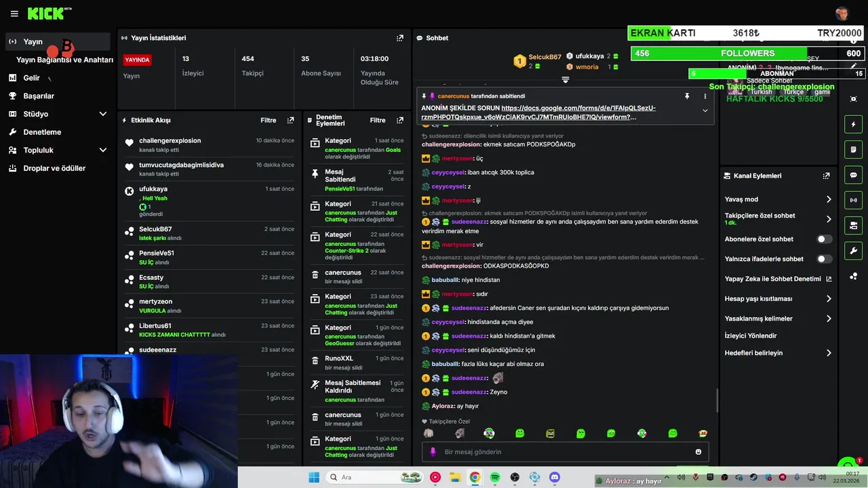Image resolution: width=868 pixels, height=488 pixels.
Task: Select Yayın in the sidebar
Action: [57, 41]
